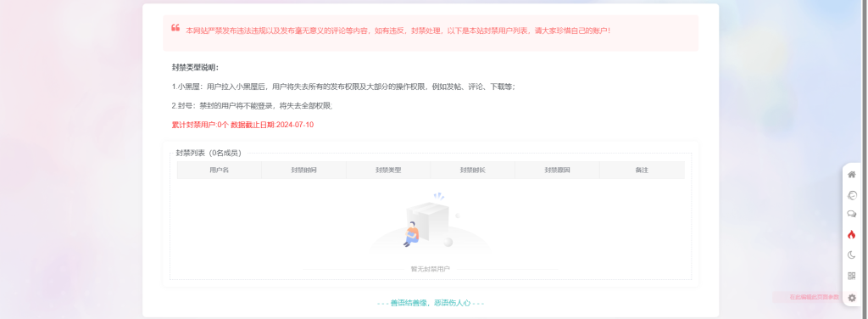Image resolution: width=868 pixels, height=319 pixels.
Task: Click the 封禁原因 column header
Action: [x=558, y=170]
